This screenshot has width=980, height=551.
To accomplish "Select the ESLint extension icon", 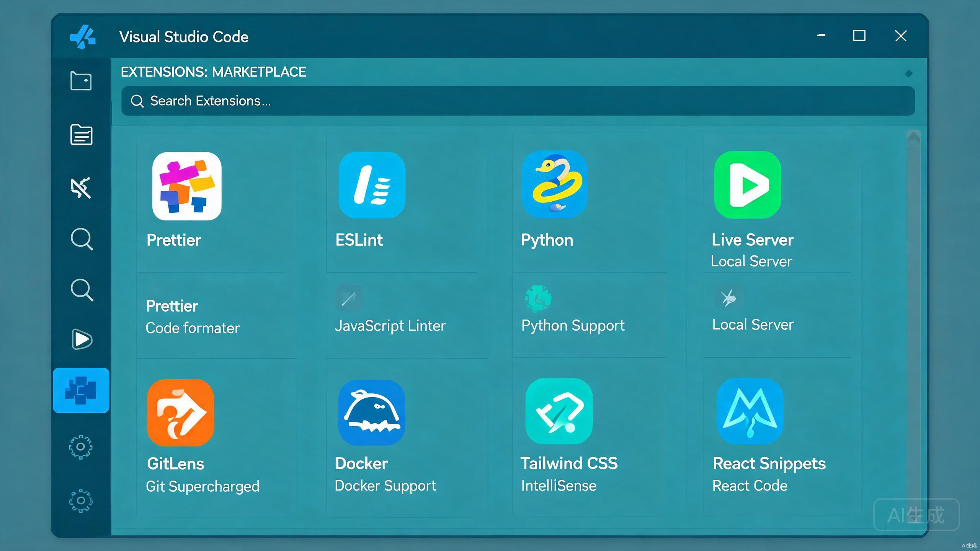I will (x=372, y=185).
